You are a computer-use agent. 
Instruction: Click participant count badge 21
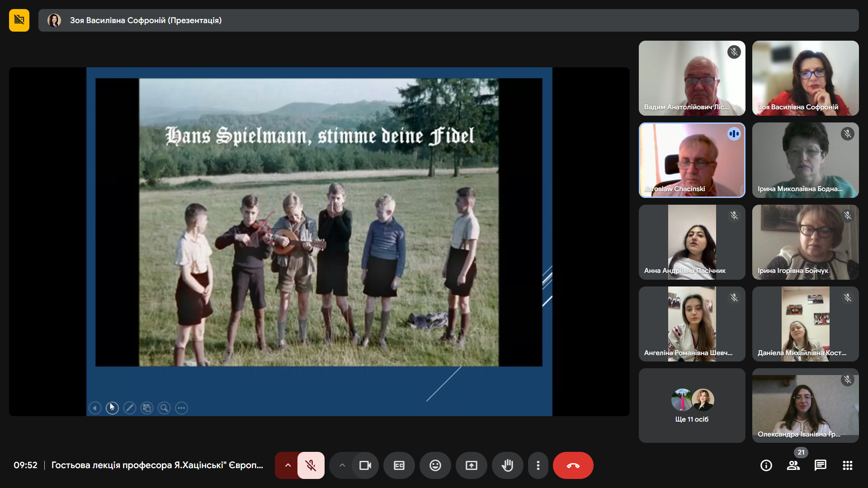pos(801,452)
